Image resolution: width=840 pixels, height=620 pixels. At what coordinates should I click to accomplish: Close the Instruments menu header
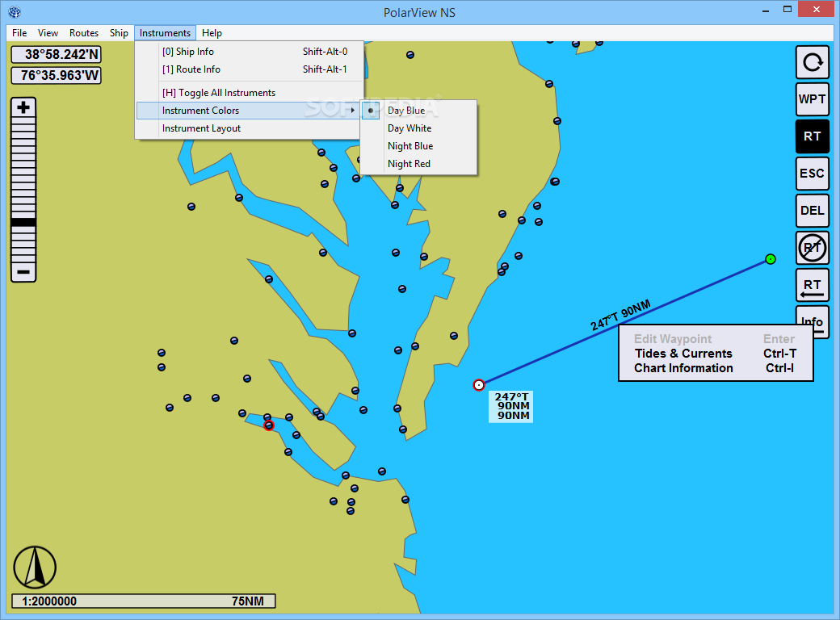tap(165, 32)
